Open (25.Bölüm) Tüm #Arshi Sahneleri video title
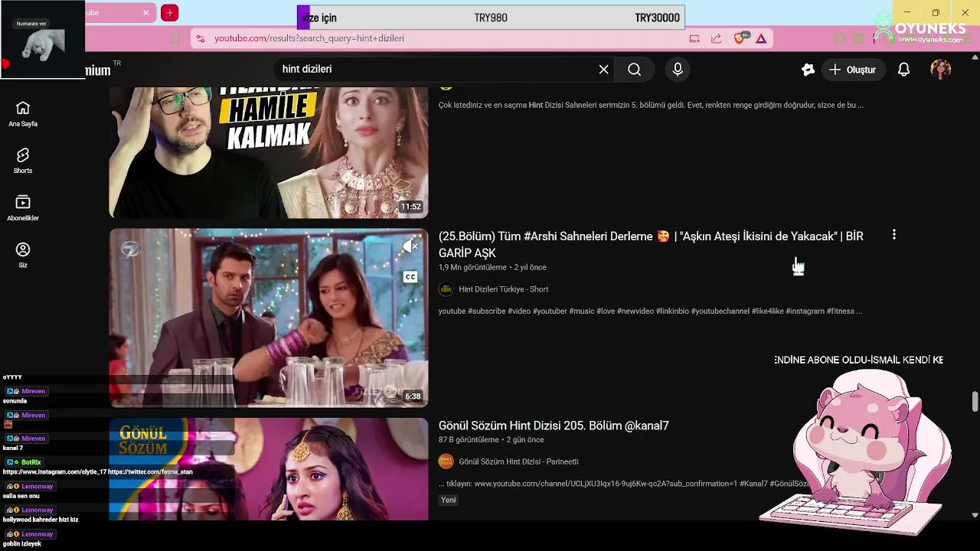Image resolution: width=980 pixels, height=551 pixels. [x=651, y=244]
